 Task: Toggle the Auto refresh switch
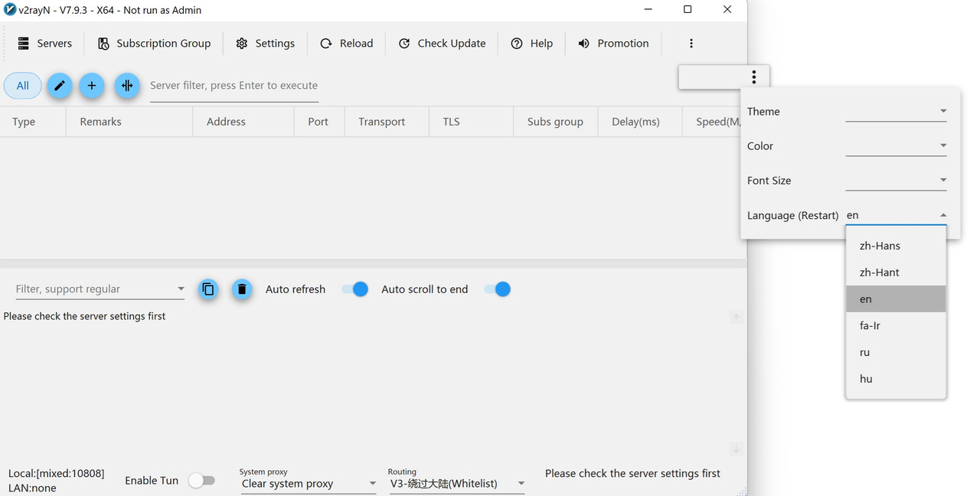[355, 289]
